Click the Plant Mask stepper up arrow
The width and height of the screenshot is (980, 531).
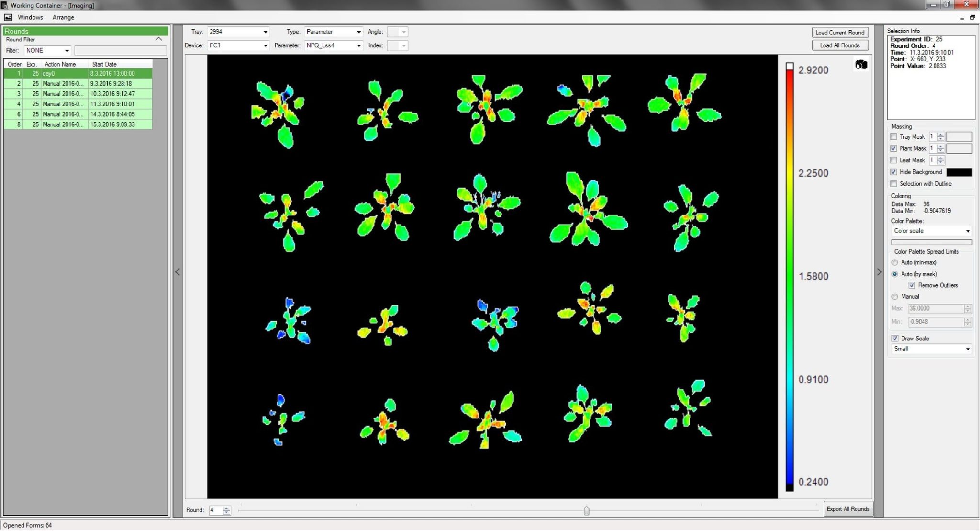pyautogui.click(x=939, y=146)
